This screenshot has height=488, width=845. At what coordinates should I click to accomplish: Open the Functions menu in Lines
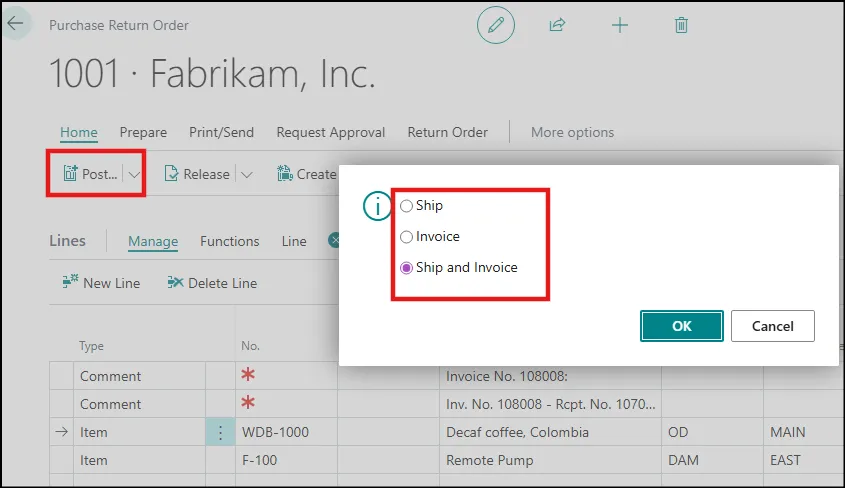pos(230,241)
